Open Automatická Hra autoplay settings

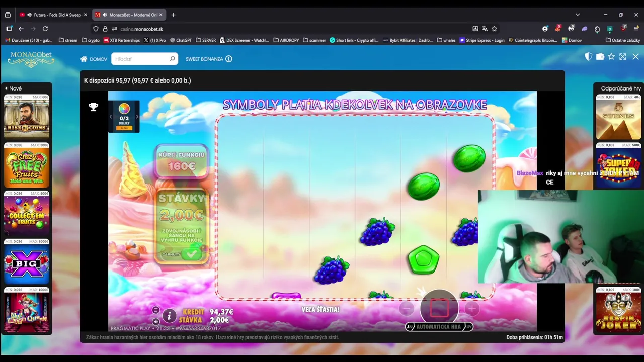[x=439, y=327]
